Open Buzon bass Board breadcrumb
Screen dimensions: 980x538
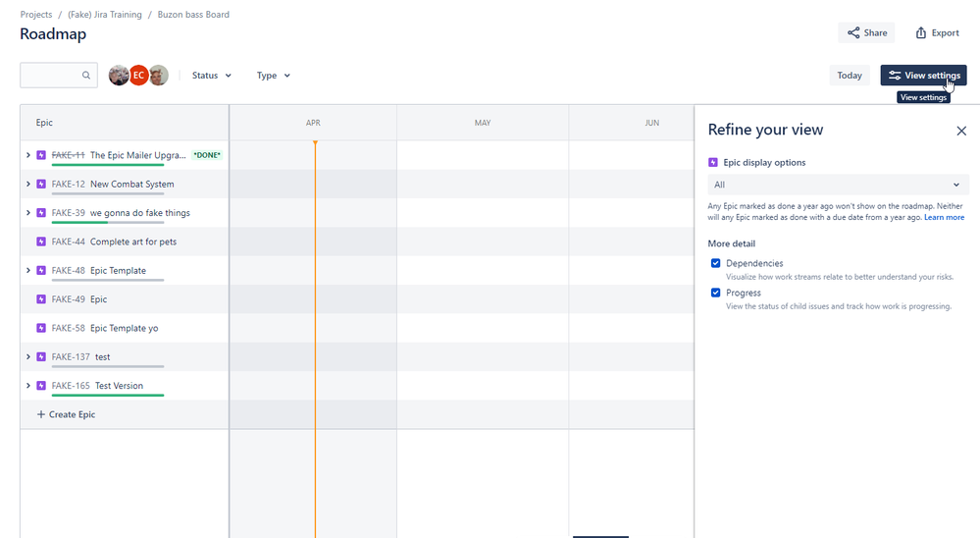click(x=193, y=15)
